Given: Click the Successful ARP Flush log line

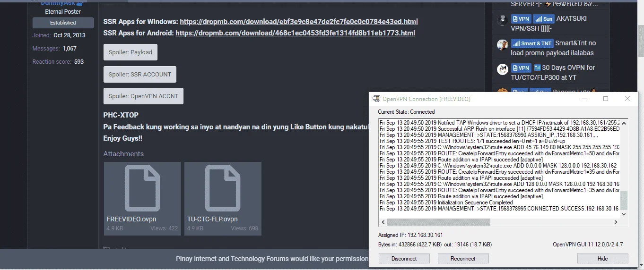Looking at the screenshot, I should [499, 129].
